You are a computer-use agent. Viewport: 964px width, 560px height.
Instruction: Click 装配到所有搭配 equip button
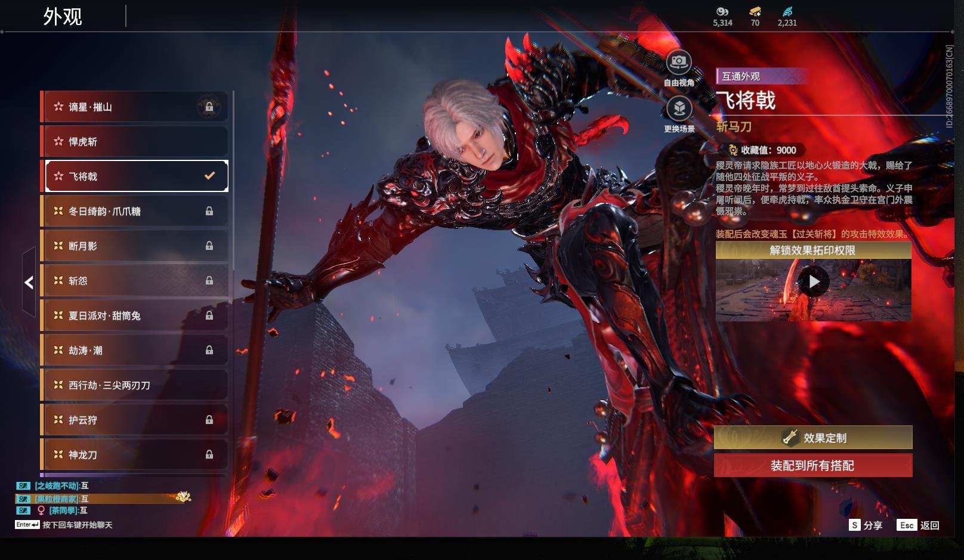coord(813,465)
